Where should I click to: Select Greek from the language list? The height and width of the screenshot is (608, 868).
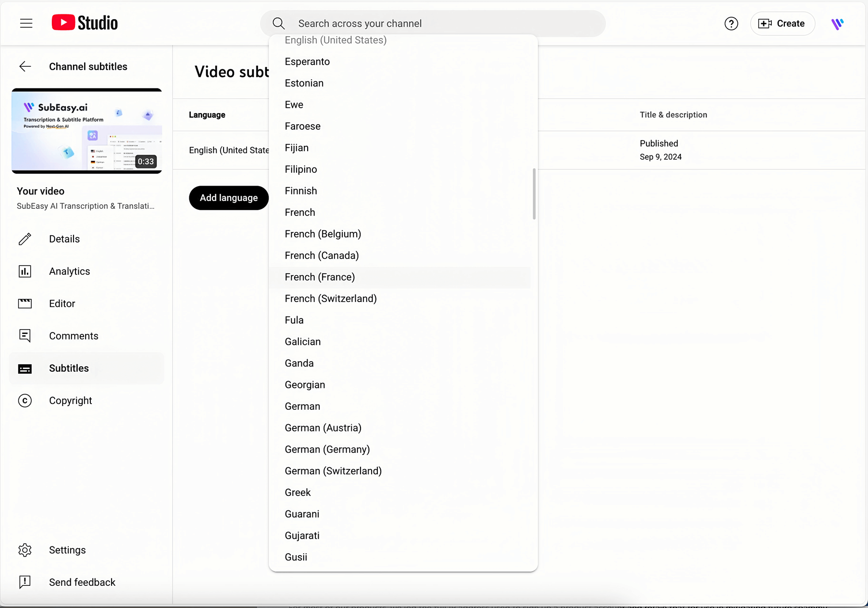click(400, 493)
